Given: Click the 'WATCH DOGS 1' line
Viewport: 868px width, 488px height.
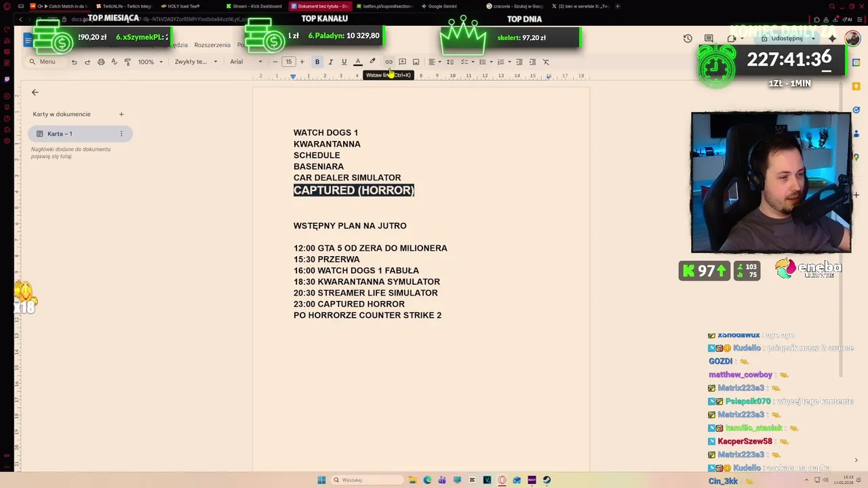Looking at the screenshot, I should [x=325, y=133].
